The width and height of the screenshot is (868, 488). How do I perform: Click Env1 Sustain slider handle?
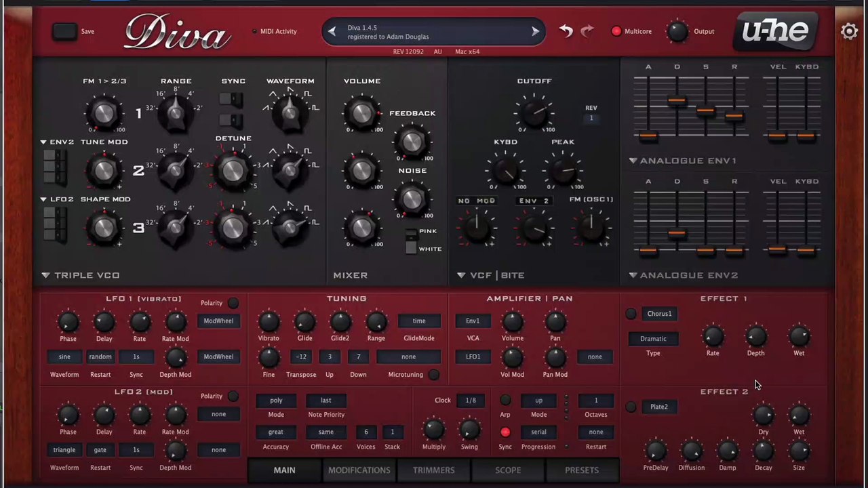(x=705, y=110)
